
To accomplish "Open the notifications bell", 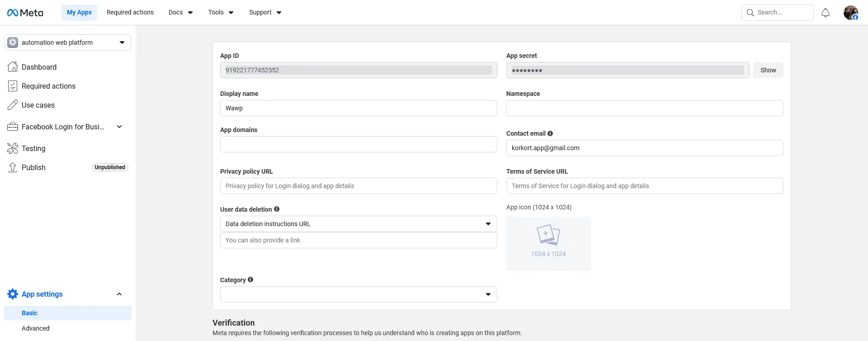I will (x=826, y=13).
